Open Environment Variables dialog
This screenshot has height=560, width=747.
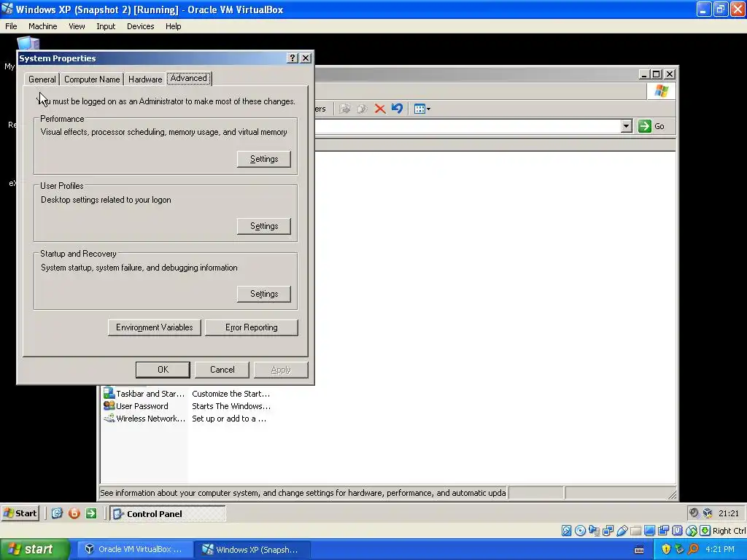click(155, 327)
